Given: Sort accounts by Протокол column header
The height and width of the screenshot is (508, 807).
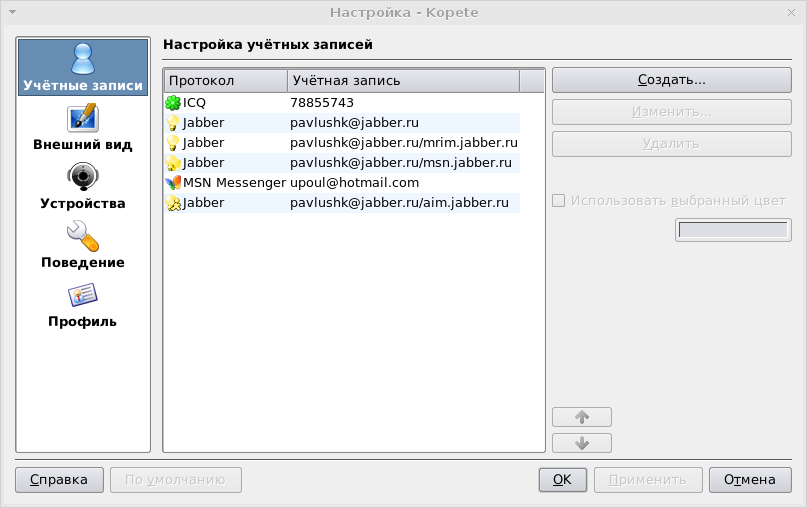Looking at the screenshot, I should [225, 80].
